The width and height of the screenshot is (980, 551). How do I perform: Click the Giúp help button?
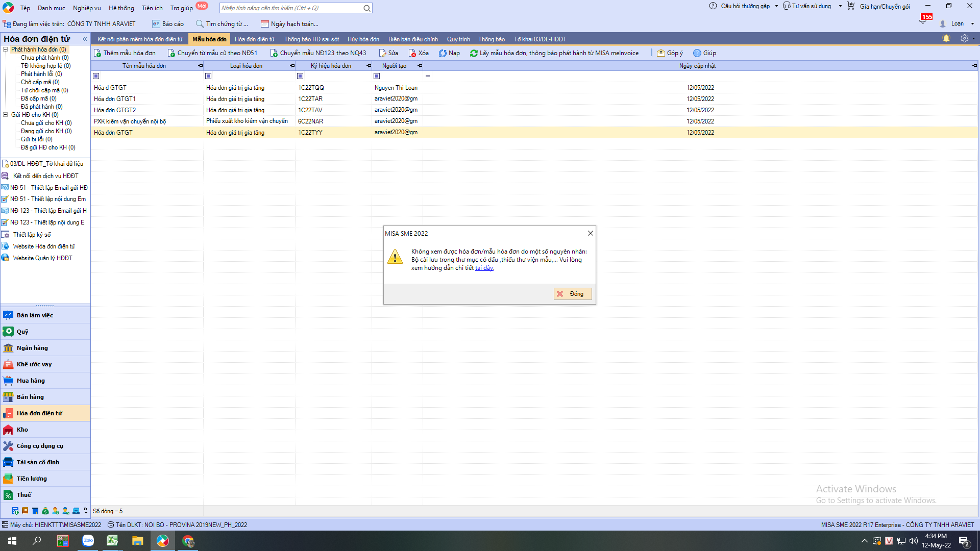[704, 53]
